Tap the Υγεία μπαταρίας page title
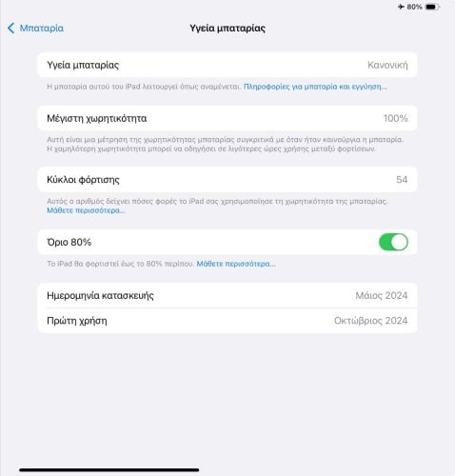Image resolution: width=455 pixels, height=476 pixels. 227,29
